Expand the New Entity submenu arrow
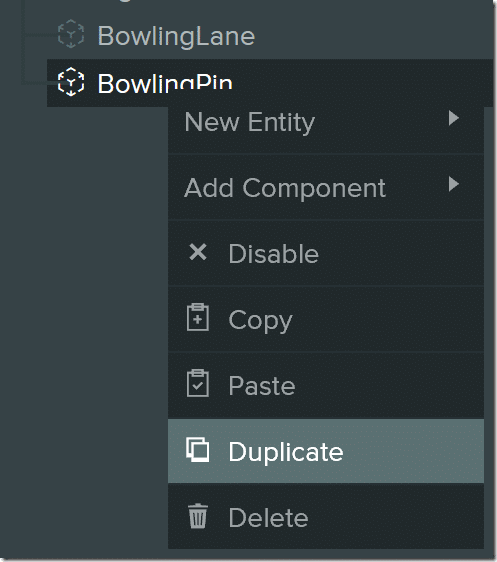Viewport: 497px width, 562px height. [x=454, y=118]
